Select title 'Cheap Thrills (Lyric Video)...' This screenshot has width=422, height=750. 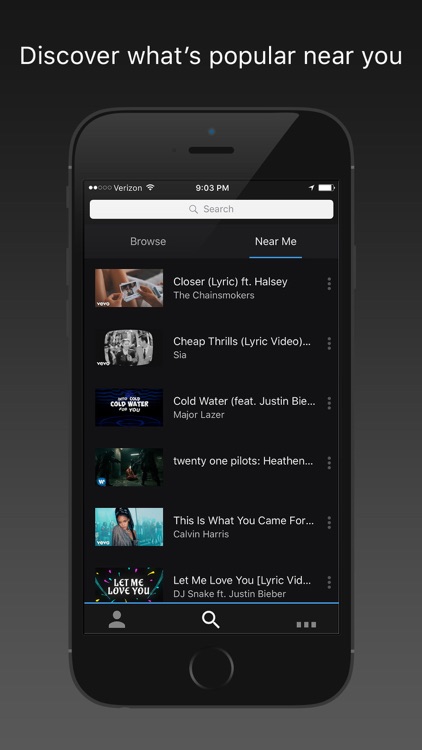[x=242, y=342]
